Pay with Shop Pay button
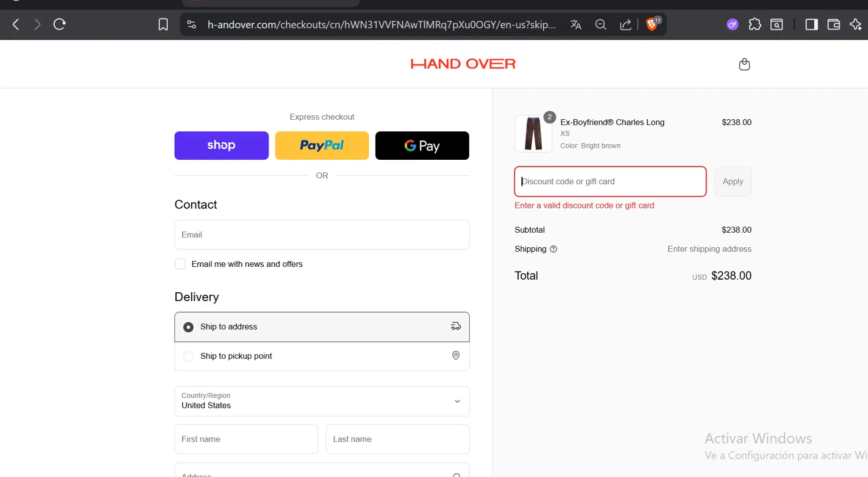868x477 pixels. click(x=222, y=145)
